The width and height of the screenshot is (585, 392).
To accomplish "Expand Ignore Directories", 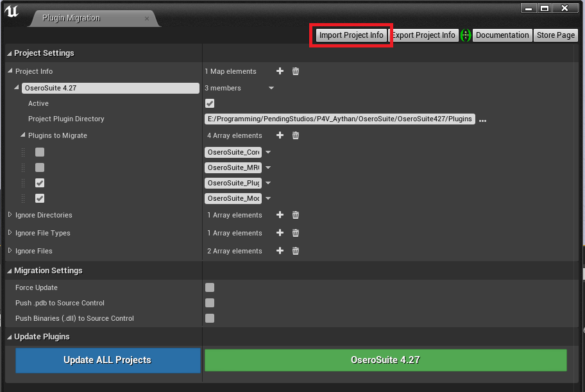I will [x=10, y=215].
